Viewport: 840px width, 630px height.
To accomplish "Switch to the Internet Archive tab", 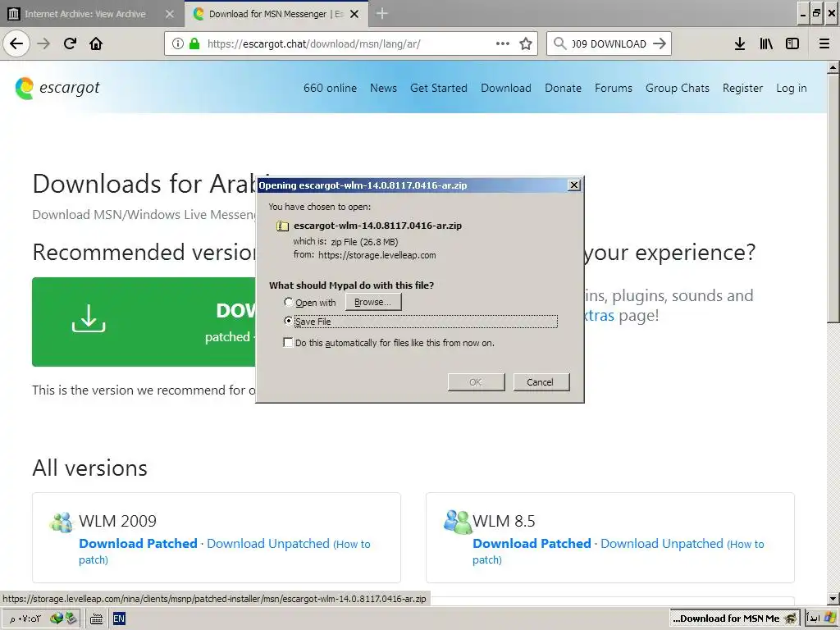I will [x=92, y=14].
